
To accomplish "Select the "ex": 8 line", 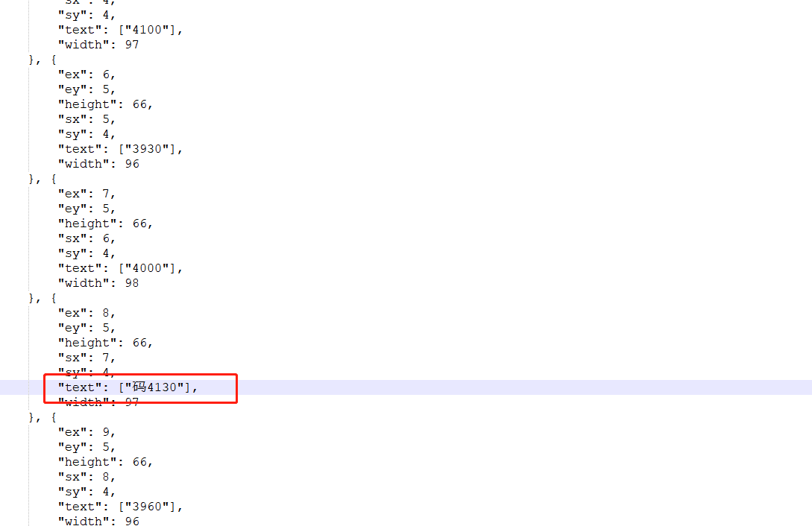I will tap(86, 314).
